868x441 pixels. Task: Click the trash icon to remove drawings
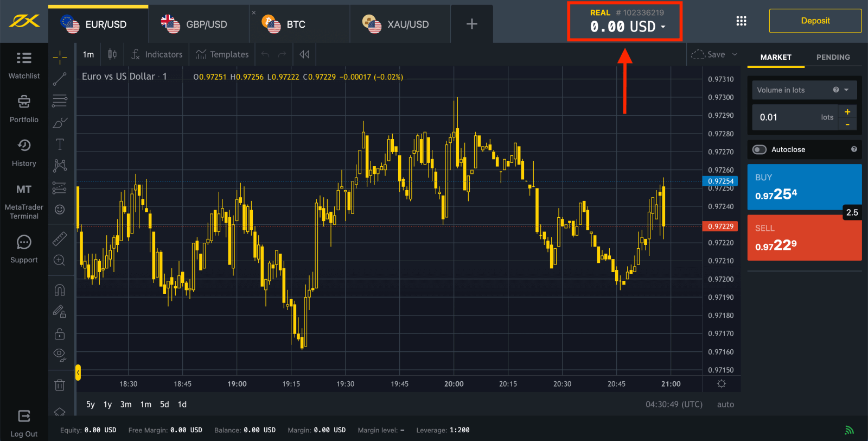(x=60, y=385)
